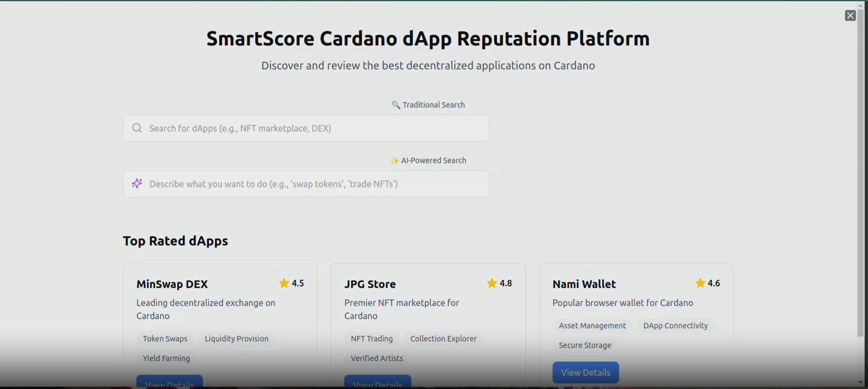Click the purple sparkle AI search icon

(137, 183)
